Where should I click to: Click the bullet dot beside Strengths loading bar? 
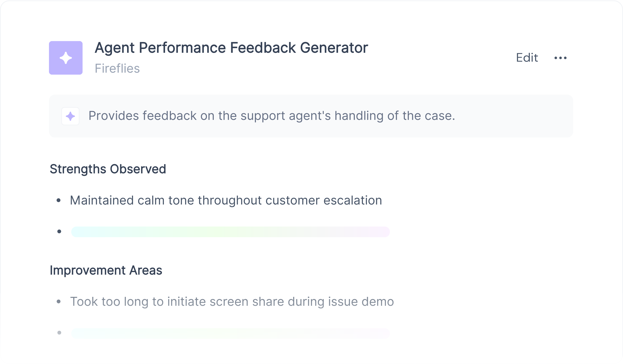59,231
